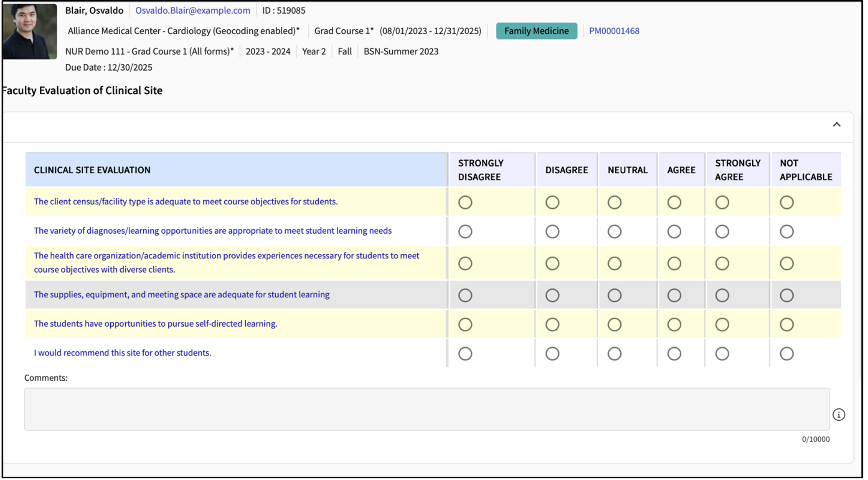Select Not Applicable for client census adequacy
The width and height of the screenshot is (868, 480).
pyautogui.click(x=786, y=202)
